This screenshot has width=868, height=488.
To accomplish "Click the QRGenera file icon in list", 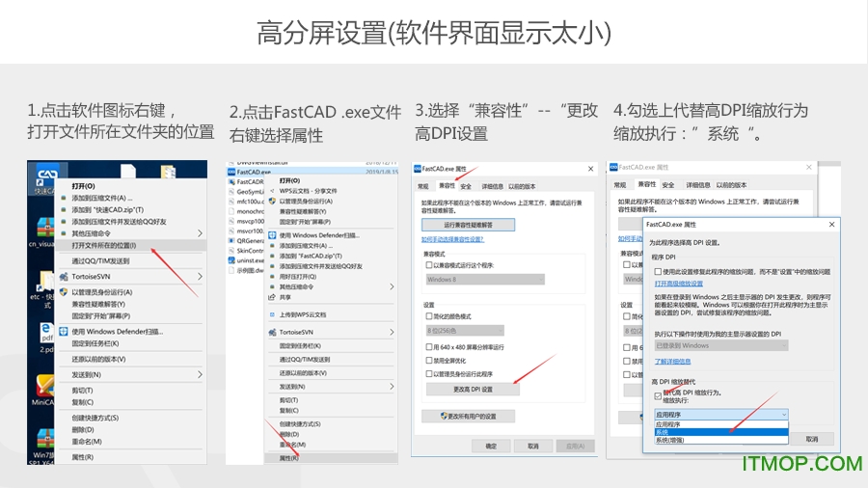I will coord(231,241).
